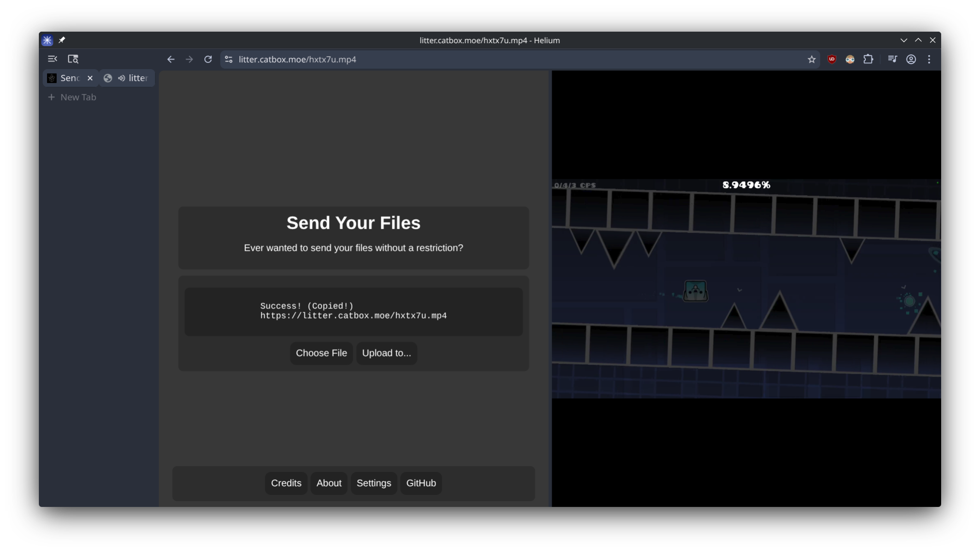Image resolution: width=980 pixels, height=553 pixels.
Task: Toggle the sidebar panel icon
Action: pyautogui.click(x=52, y=59)
